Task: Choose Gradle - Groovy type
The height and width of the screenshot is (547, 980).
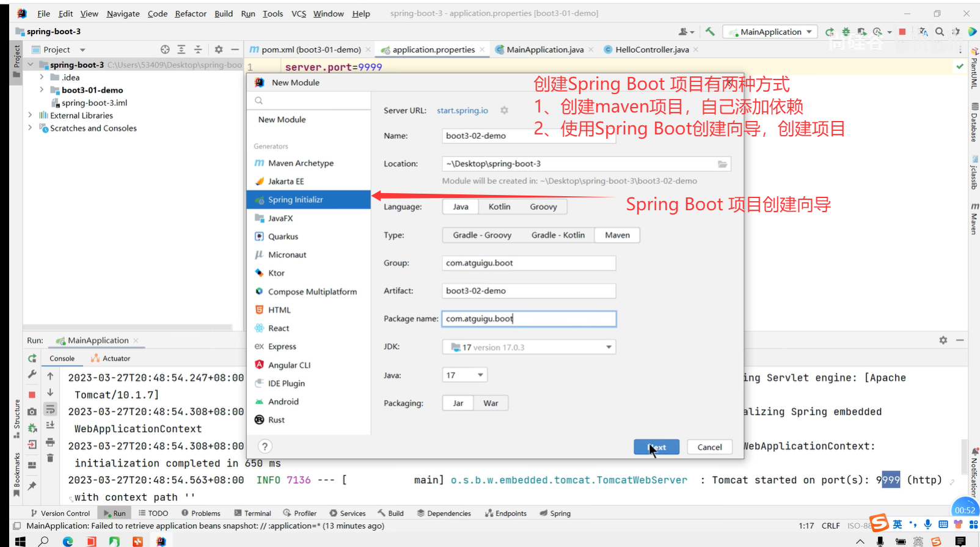Action: 482,235
